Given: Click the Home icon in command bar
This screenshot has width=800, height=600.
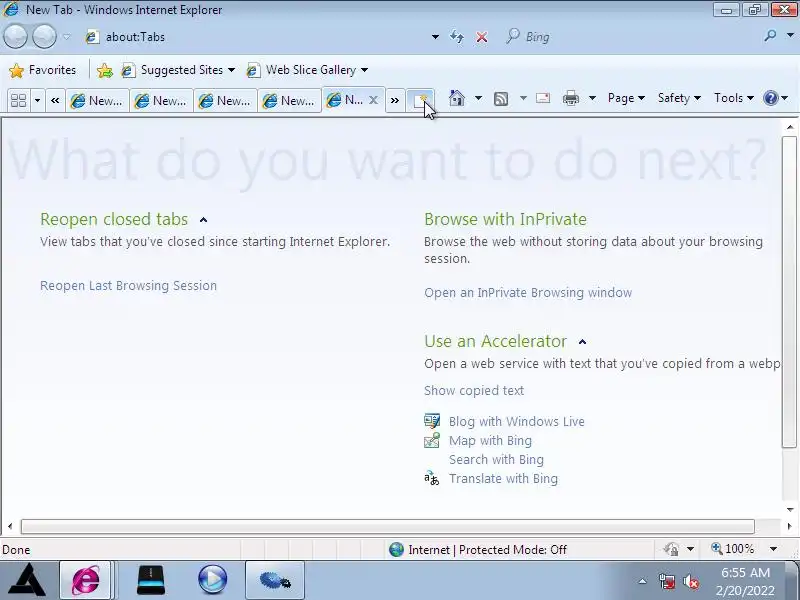Looking at the screenshot, I should (457, 98).
